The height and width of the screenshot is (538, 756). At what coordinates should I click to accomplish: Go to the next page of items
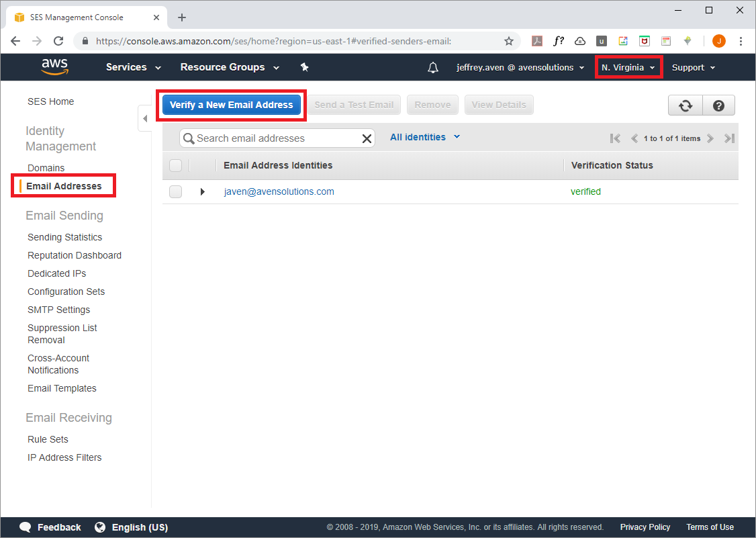[x=710, y=138]
